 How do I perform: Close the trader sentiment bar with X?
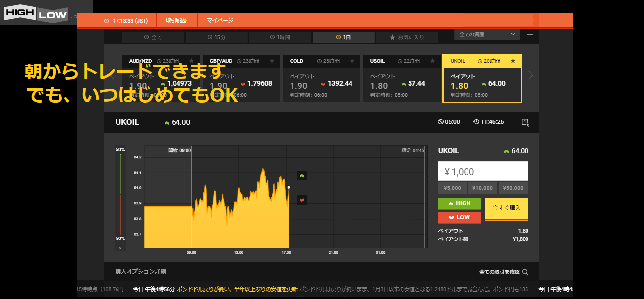(120, 248)
